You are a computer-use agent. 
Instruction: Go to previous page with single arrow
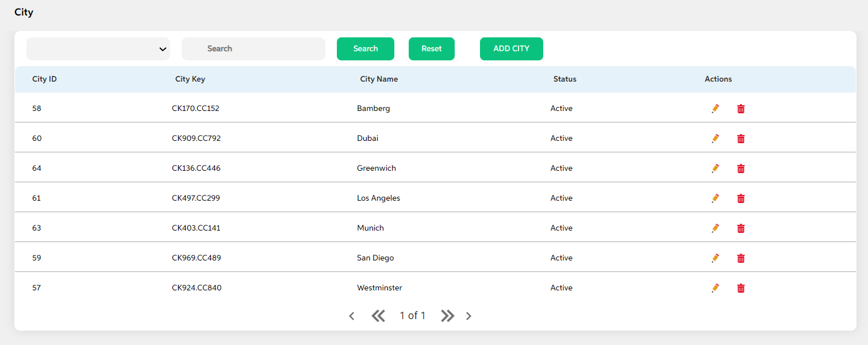click(352, 316)
